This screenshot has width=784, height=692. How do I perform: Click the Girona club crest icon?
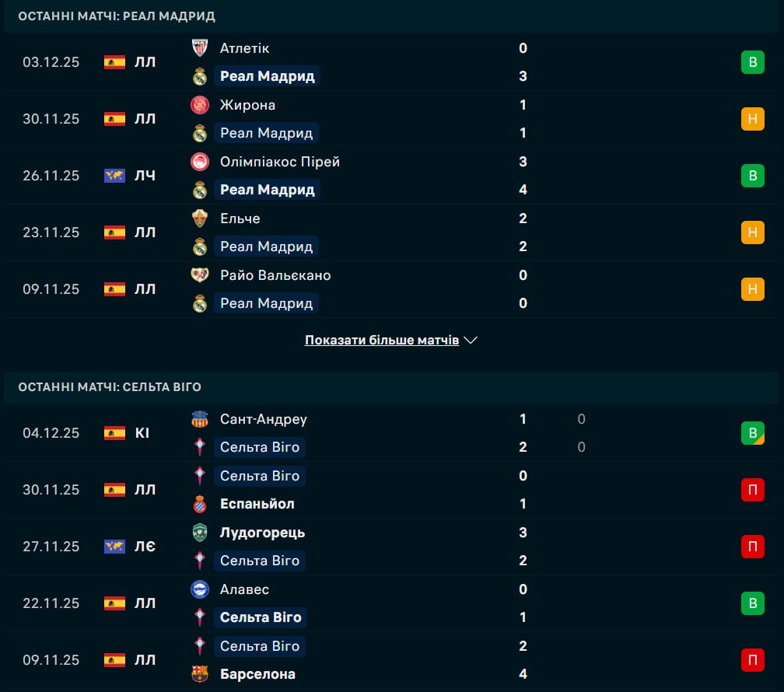tap(200, 105)
